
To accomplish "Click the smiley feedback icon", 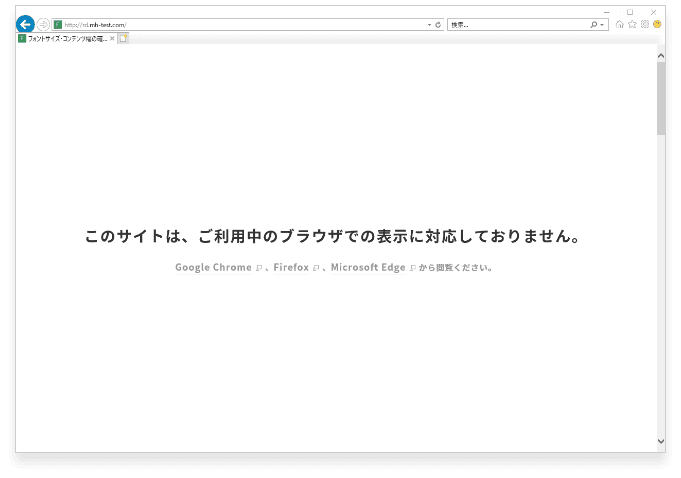I will pyautogui.click(x=657, y=24).
